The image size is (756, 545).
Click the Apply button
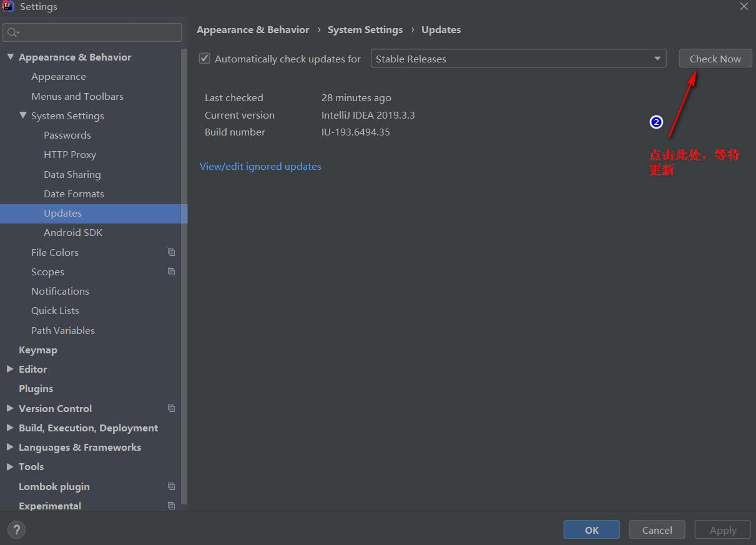723,530
